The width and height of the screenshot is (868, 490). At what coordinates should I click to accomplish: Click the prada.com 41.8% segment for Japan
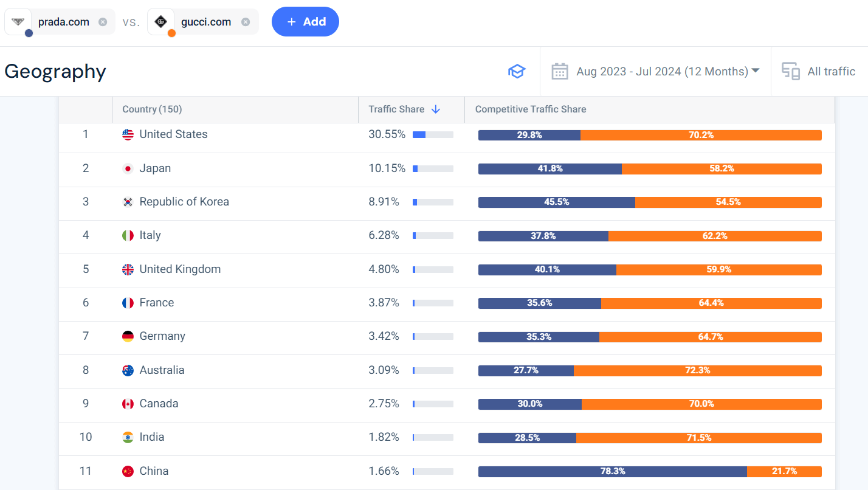[550, 168]
